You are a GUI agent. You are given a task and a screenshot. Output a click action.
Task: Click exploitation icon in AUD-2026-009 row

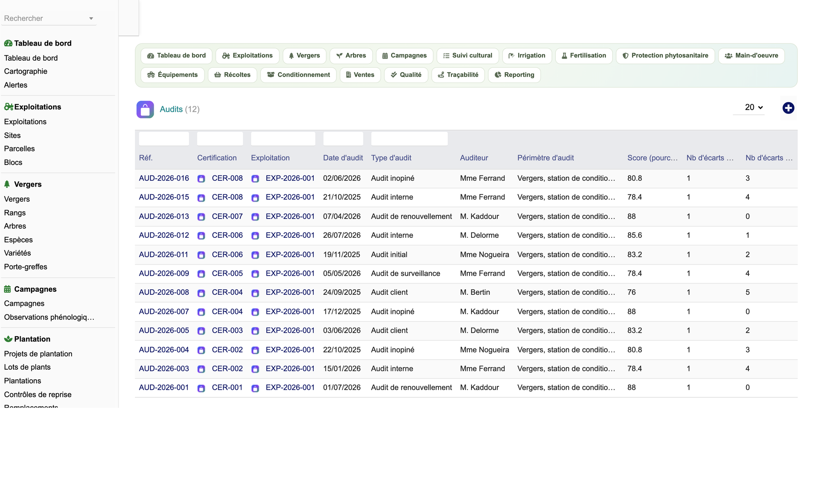coord(255,274)
